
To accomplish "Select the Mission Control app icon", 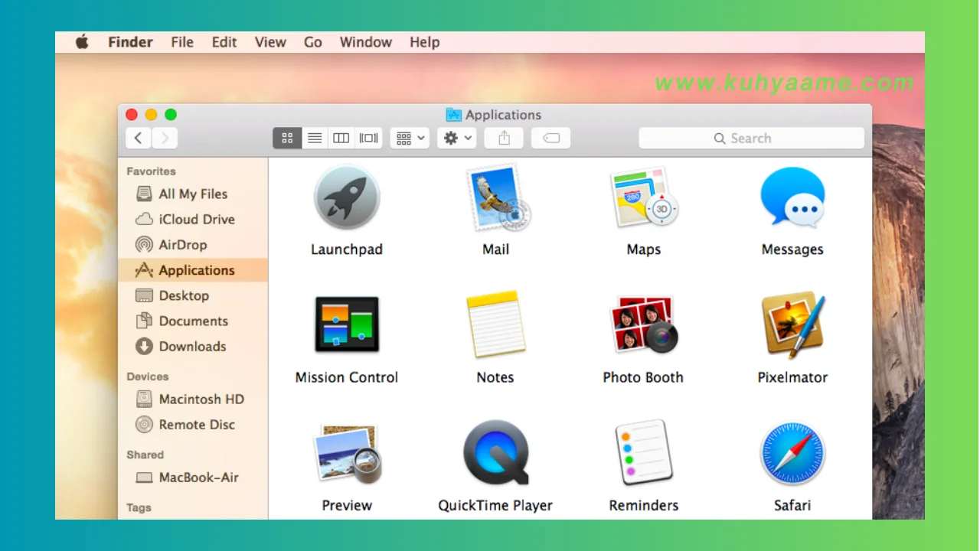I will tap(347, 324).
